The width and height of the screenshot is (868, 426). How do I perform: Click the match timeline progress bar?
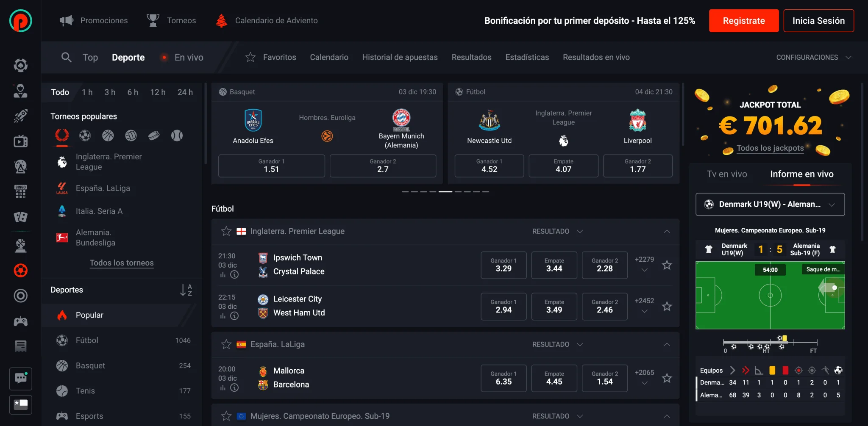click(x=770, y=342)
